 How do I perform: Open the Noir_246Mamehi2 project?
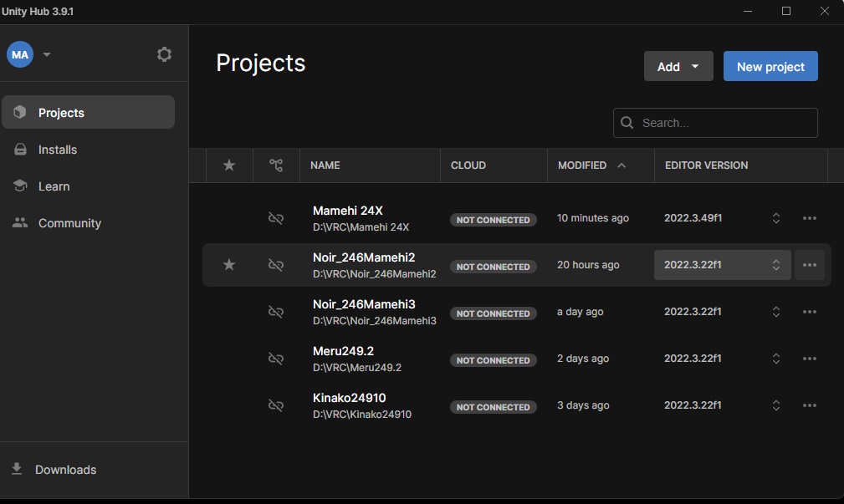point(364,257)
